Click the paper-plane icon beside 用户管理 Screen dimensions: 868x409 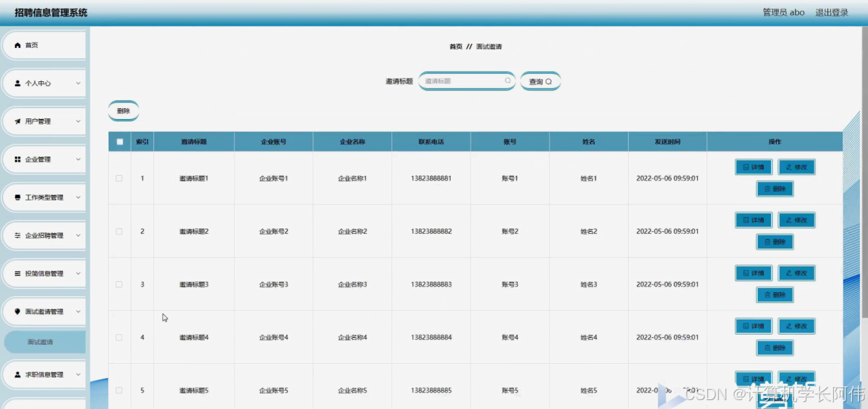[x=18, y=121]
